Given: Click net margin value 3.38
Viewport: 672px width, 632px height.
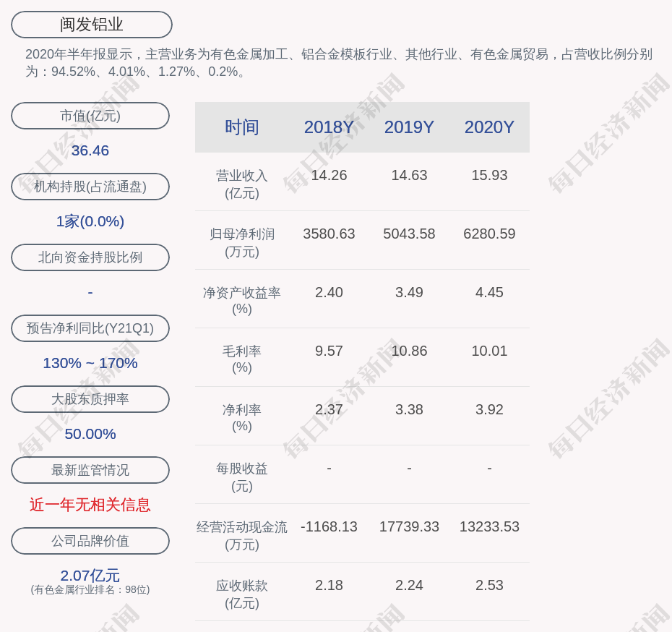Looking at the screenshot, I should point(409,409).
